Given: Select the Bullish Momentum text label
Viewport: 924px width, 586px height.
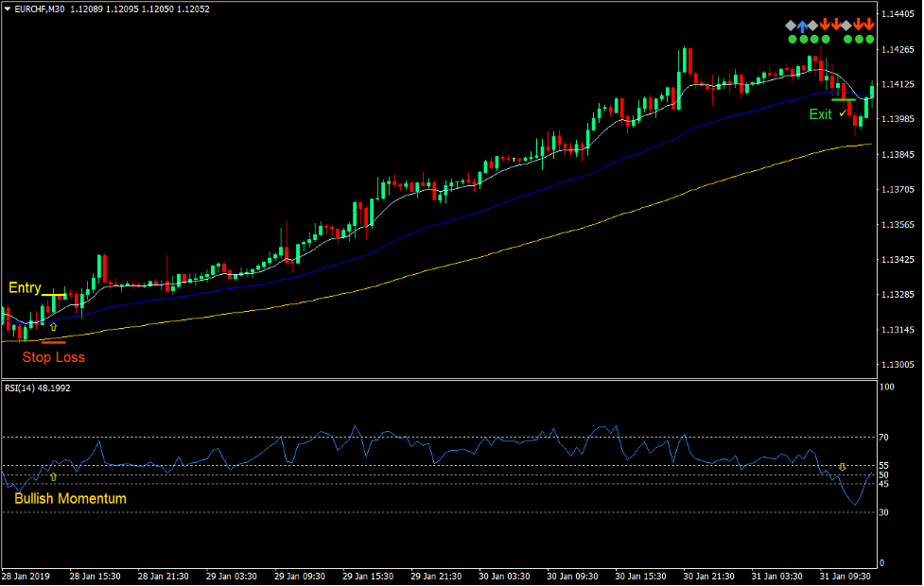Looking at the screenshot, I should click(70, 498).
